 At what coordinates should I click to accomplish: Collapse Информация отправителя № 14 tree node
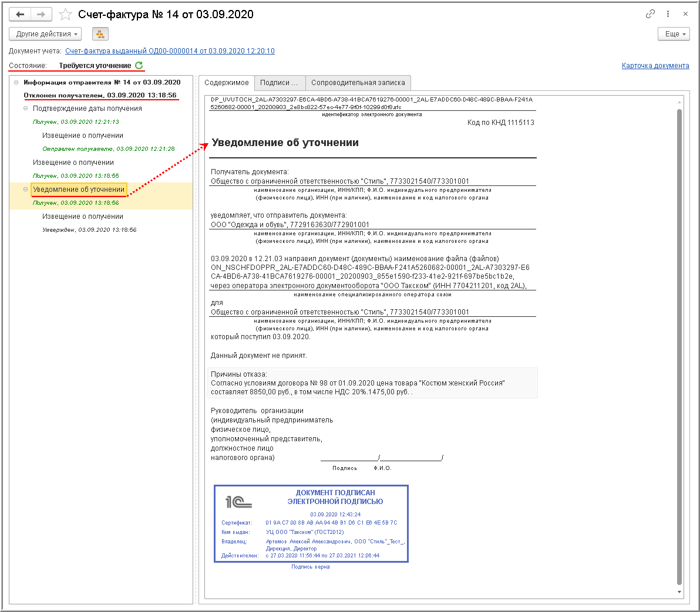point(16,83)
